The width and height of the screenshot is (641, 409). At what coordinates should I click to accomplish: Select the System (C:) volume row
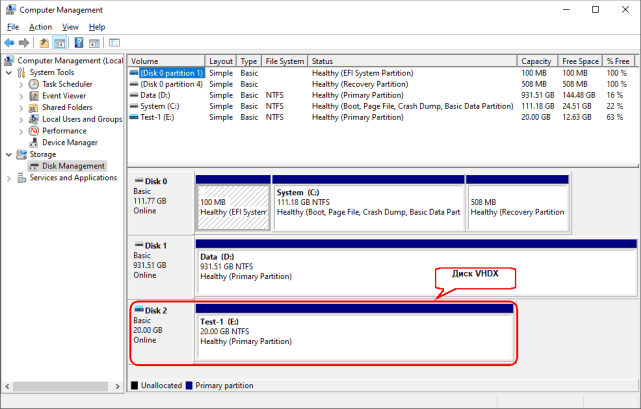pos(383,106)
